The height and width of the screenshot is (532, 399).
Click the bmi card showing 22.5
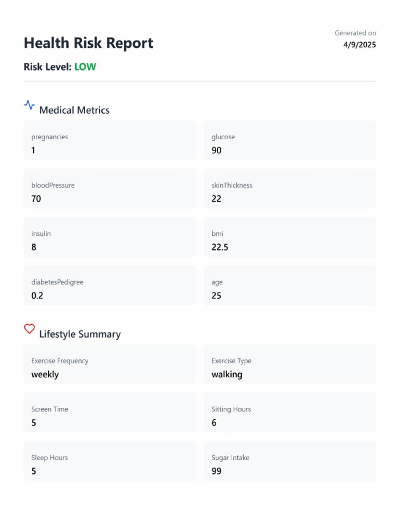pyautogui.click(x=289, y=237)
